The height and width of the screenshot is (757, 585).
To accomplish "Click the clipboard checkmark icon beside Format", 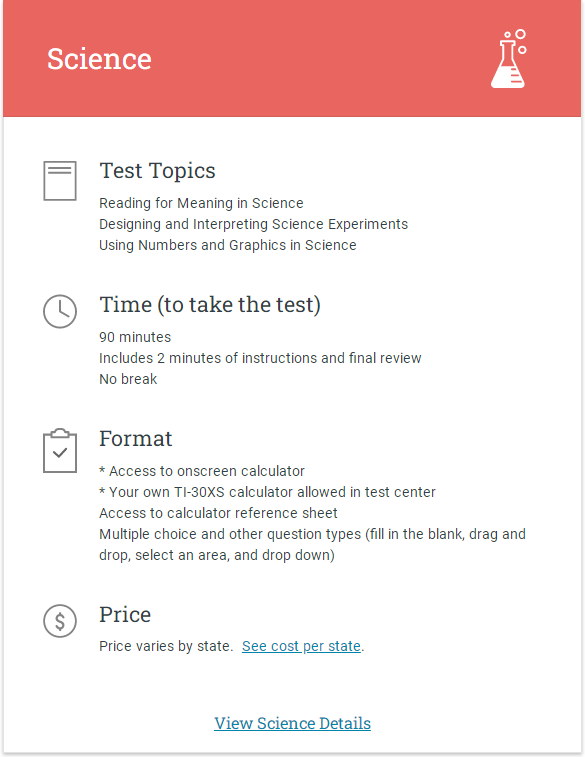I will click(60, 450).
